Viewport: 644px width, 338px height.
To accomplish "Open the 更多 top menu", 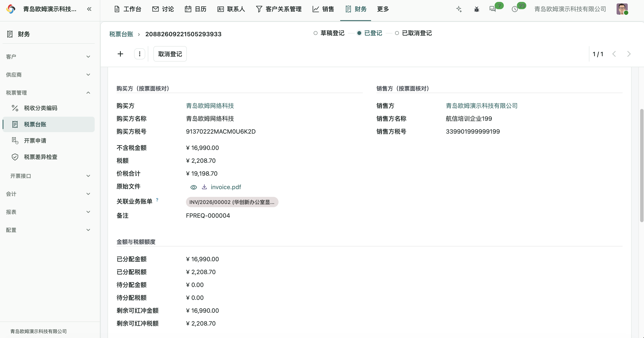I will click(x=383, y=9).
